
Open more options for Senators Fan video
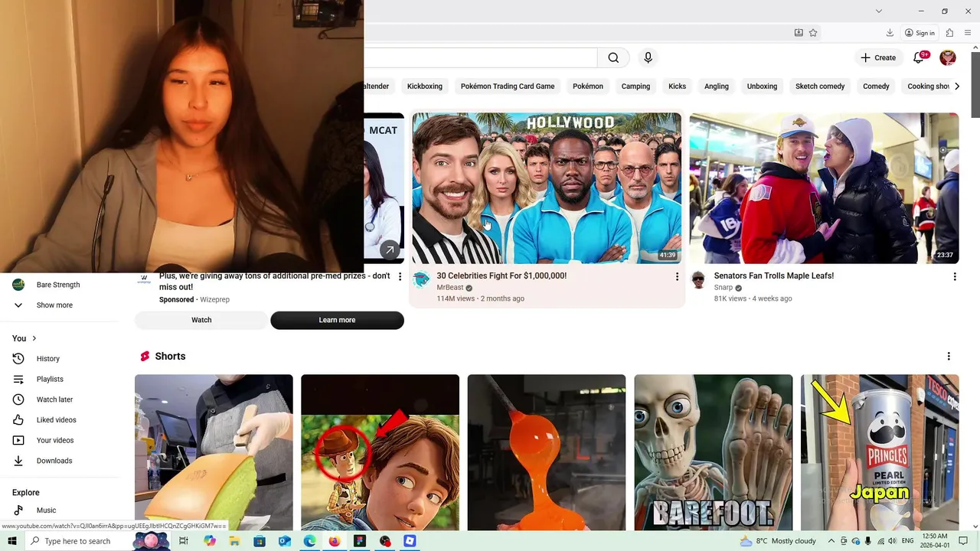point(954,276)
